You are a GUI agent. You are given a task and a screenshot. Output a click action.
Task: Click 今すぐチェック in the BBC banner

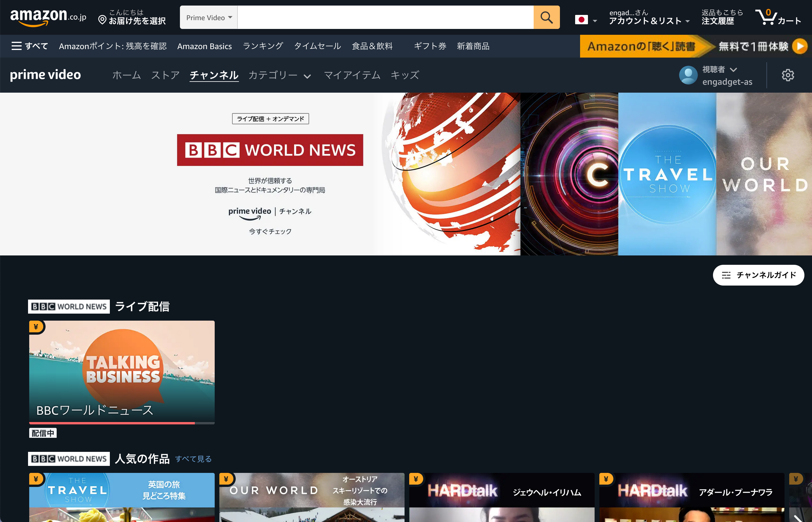[270, 231]
